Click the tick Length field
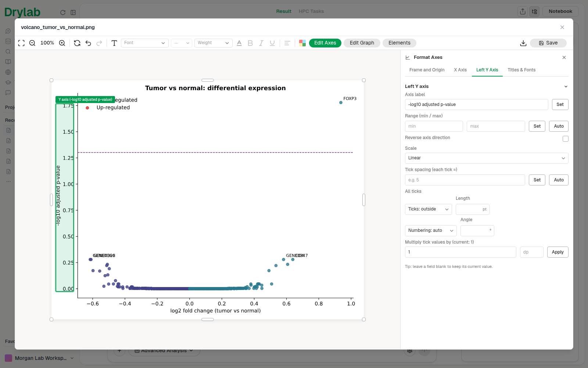Screen dimensions: 588x368 click(473, 209)
